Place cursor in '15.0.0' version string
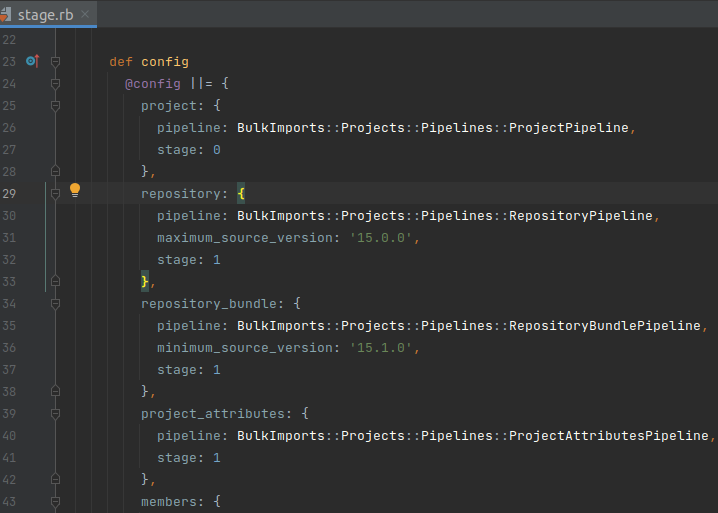This screenshot has height=513, width=718. [382, 238]
